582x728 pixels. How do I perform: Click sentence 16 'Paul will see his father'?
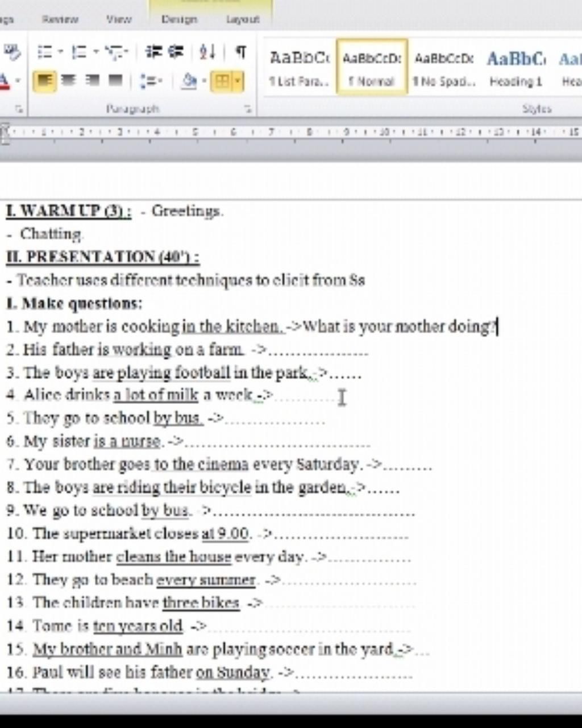point(210,673)
